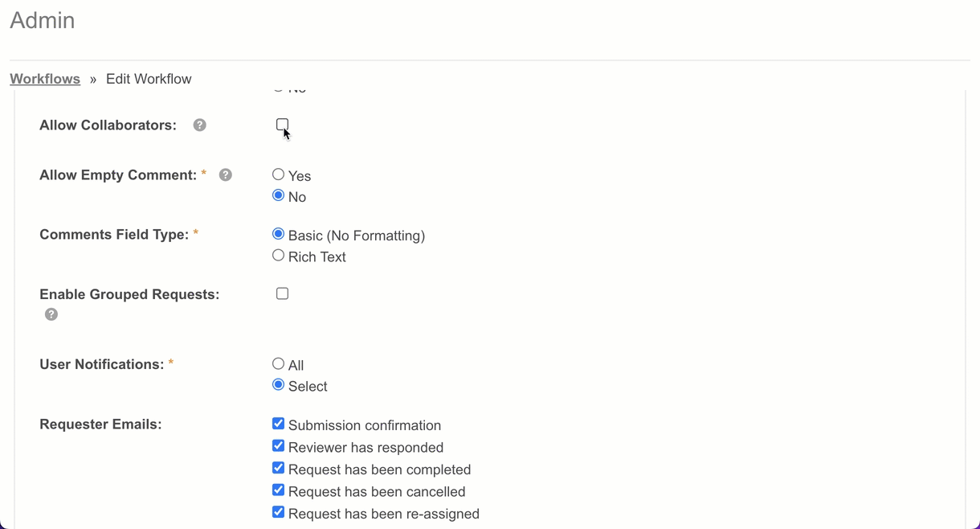Select No for Allow Empty Comment
Screen dimensions: 980x529
[x=279, y=195]
